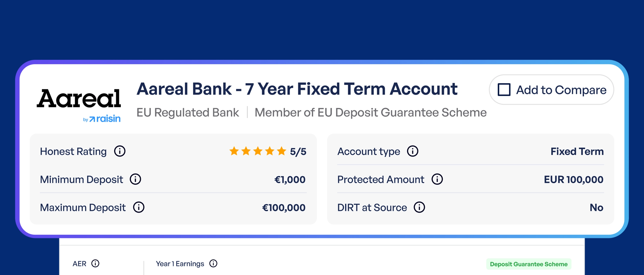Click the Minimum Deposit info icon
This screenshot has height=275, width=644.
pos(135,179)
